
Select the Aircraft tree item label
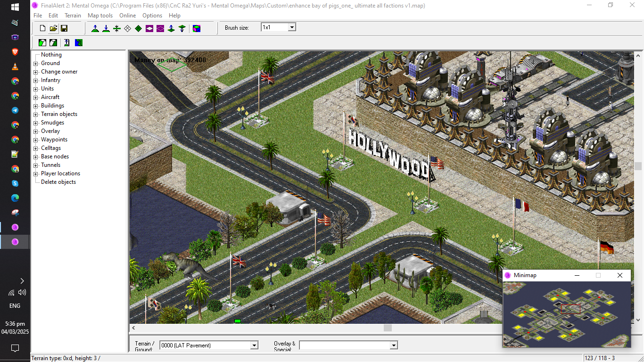(x=50, y=97)
